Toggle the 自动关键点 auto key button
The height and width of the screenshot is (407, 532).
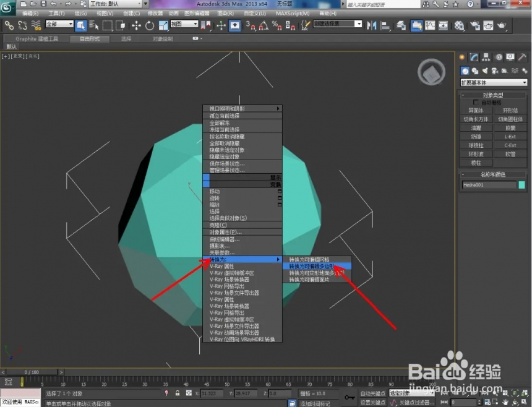[372, 393]
